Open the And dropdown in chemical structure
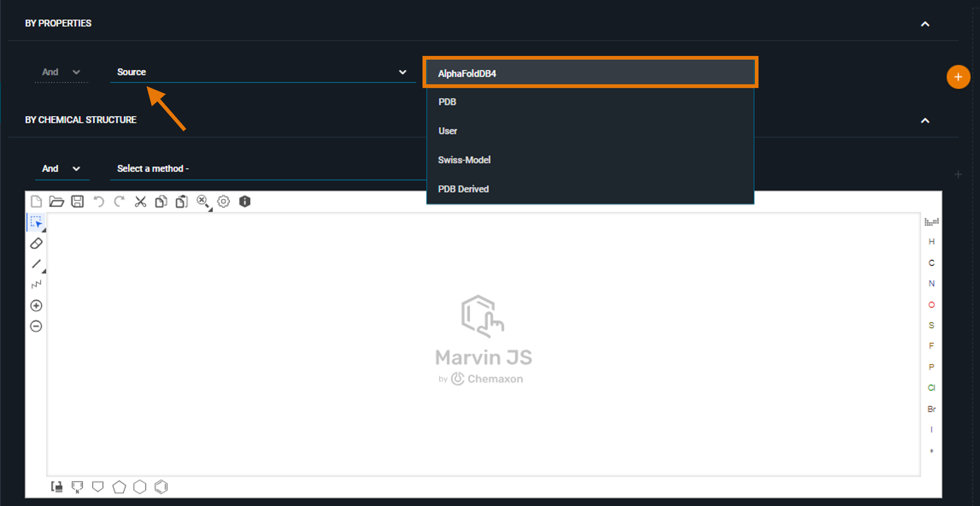 coord(61,169)
